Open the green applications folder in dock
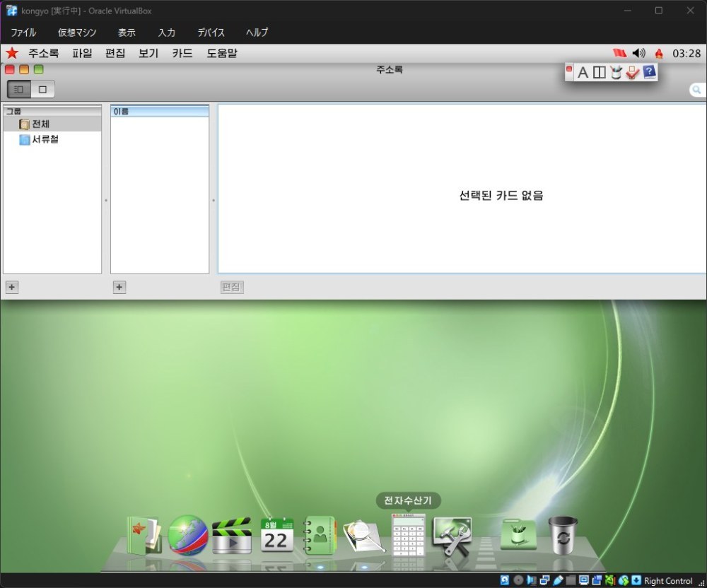The image size is (707, 588). click(x=518, y=535)
